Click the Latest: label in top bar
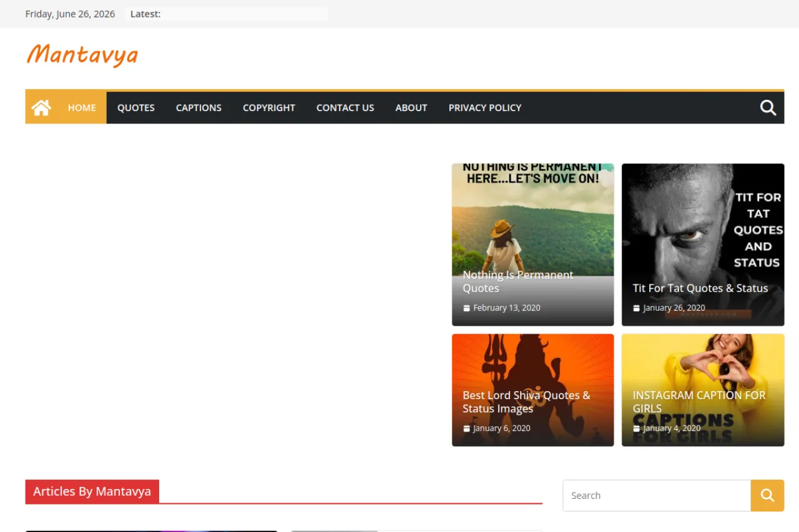This screenshot has width=799, height=532. (145, 14)
